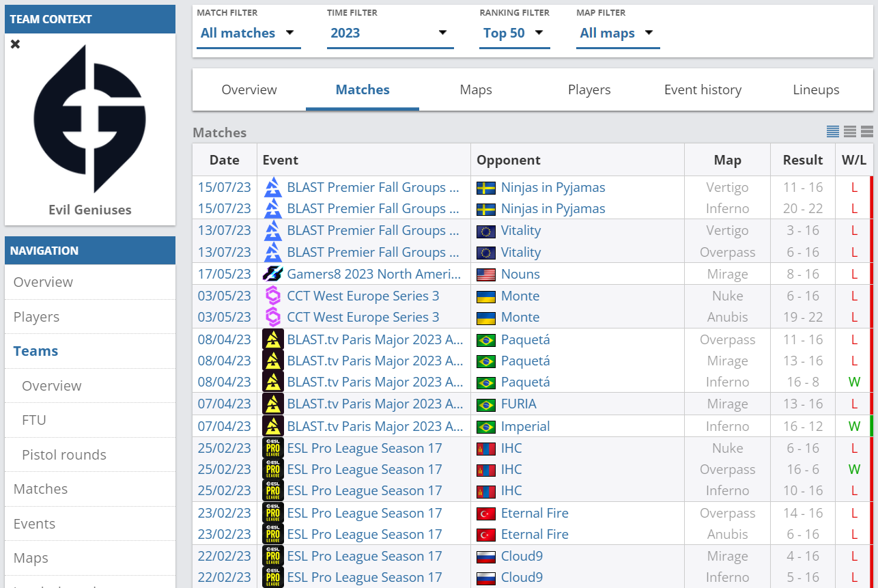Click the Evil Geniuses team logo
The image size is (878, 588).
tap(90, 120)
